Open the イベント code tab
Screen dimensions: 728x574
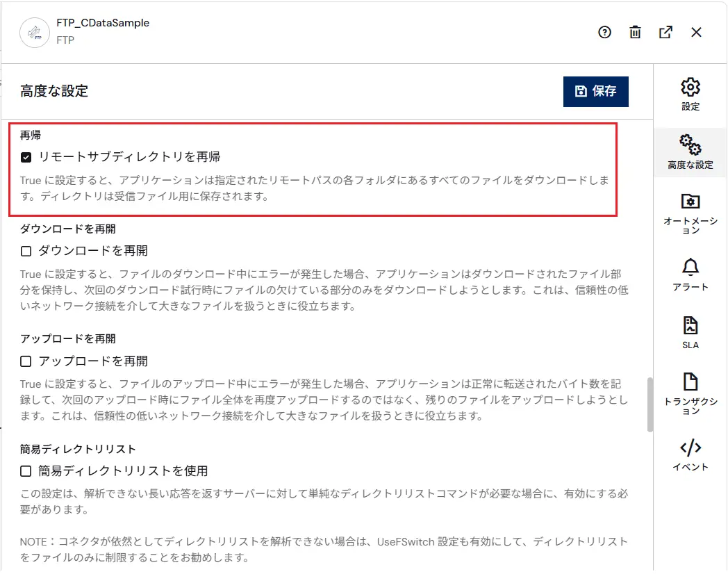(x=690, y=454)
